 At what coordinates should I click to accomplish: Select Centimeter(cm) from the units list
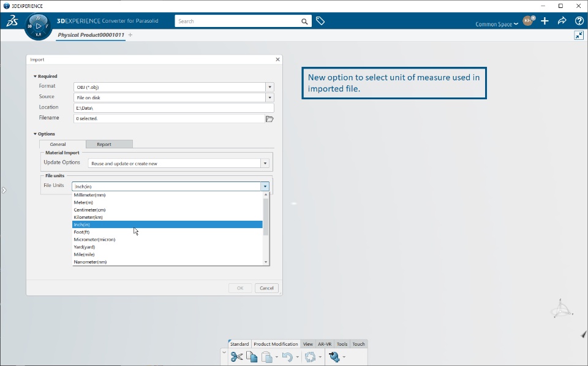167,210
